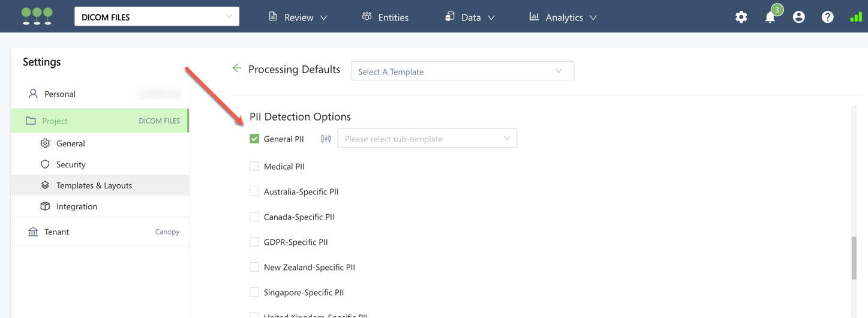
Task: Open the sub-template selection dropdown
Action: (x=427, y=139)
